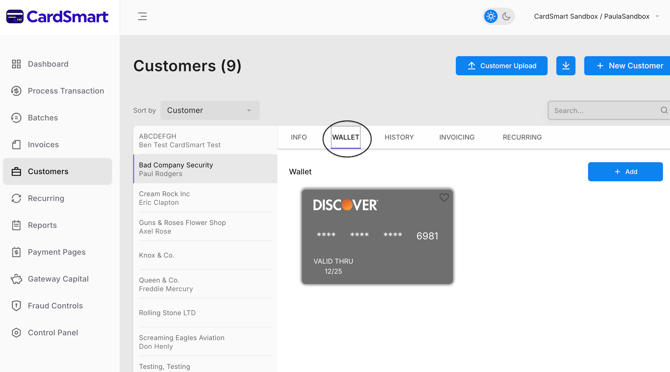The image size is (670, 372).
Task: Select Knox & Co. customer
Action: pyautogui.click(x=205, y=255)
